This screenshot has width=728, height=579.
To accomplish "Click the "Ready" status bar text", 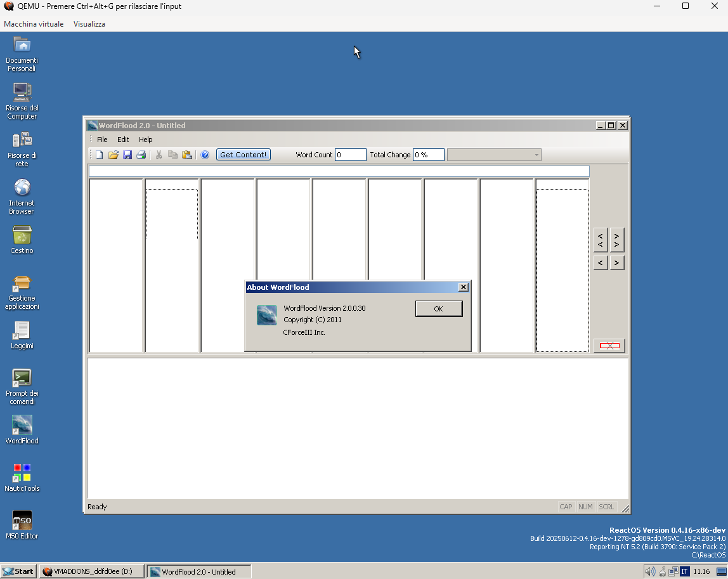I will coord(97,507).
